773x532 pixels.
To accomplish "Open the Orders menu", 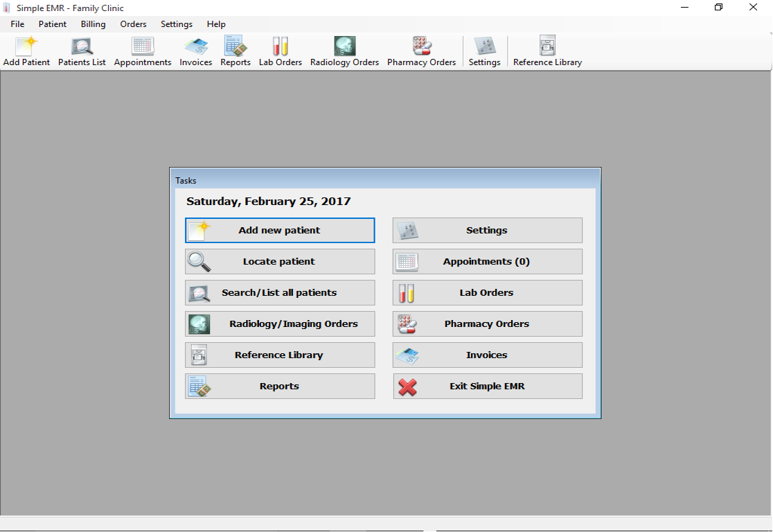I will tap(133, 24).
